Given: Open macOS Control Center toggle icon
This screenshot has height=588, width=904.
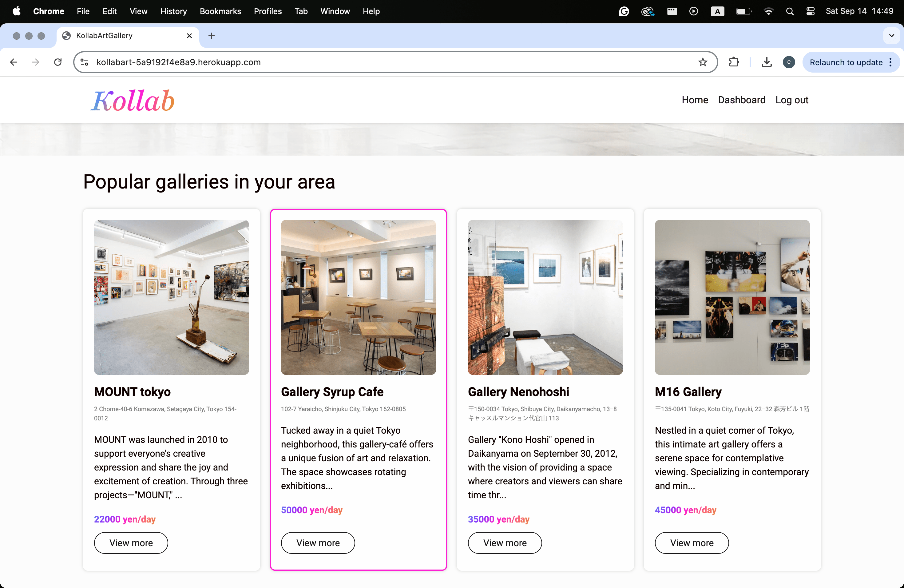Looking at the screenshot, I should click(810, 11).
